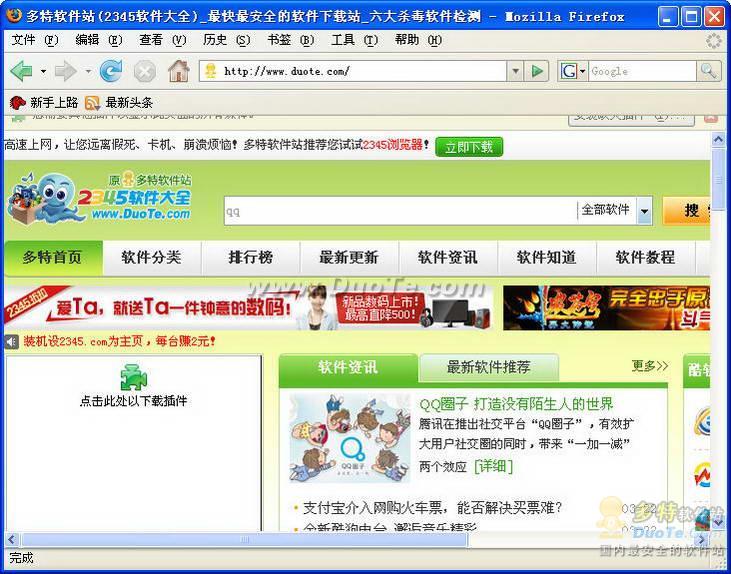Image resolution: width=731 pixels, height=574 pixels.
Task: Click the Google search input field
Action: tap(642, 71)
